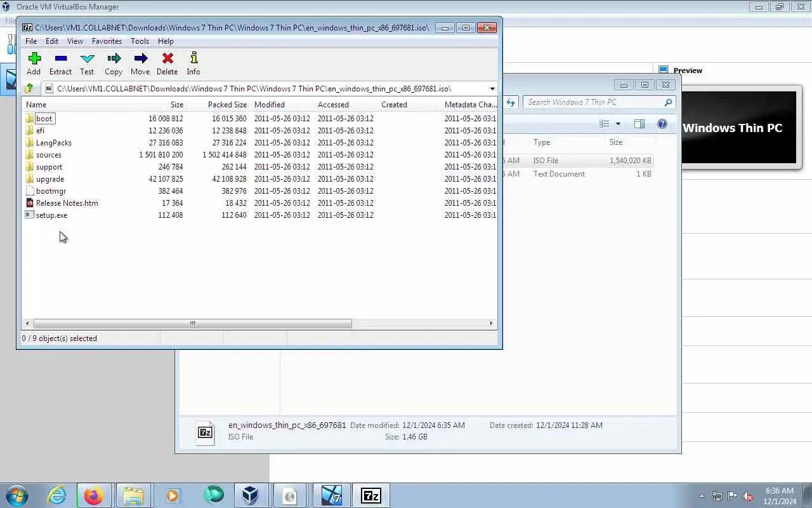Screen dimensions: 812x508
Task: Click the network tray icon
Action: (x=717, y=496)
